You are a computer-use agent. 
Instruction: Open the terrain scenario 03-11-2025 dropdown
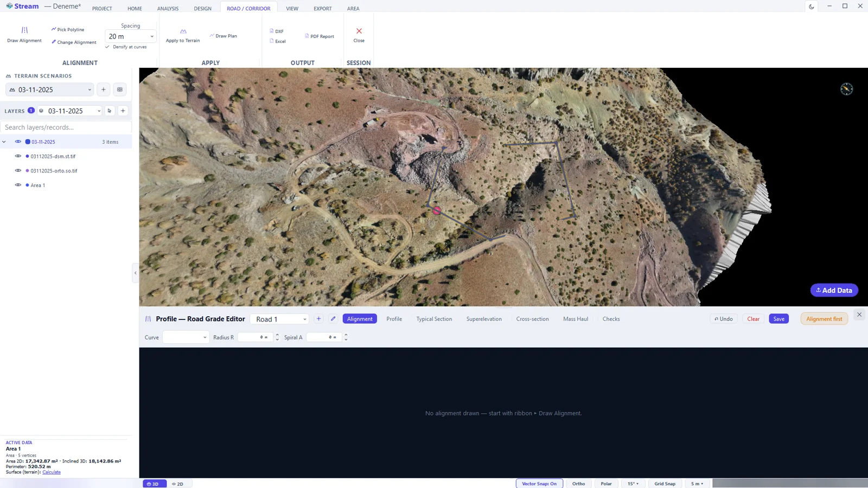pos(49,89)
